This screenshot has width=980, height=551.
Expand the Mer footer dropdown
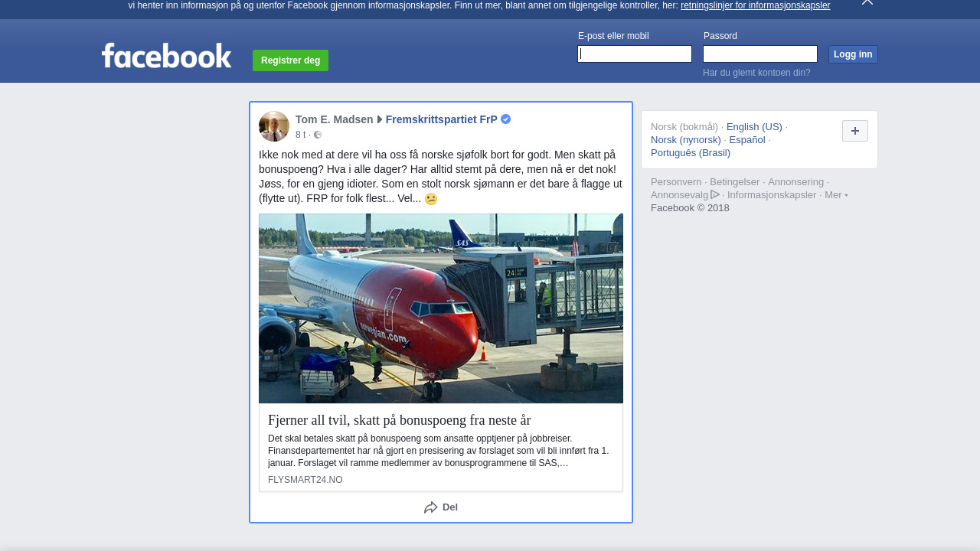click(x=836, y=194)
